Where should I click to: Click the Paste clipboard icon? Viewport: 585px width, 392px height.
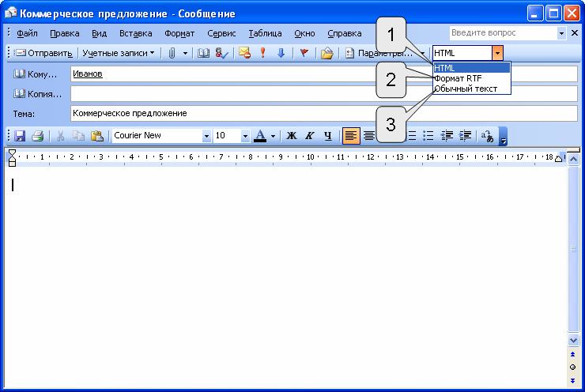(x=97, y=136)
